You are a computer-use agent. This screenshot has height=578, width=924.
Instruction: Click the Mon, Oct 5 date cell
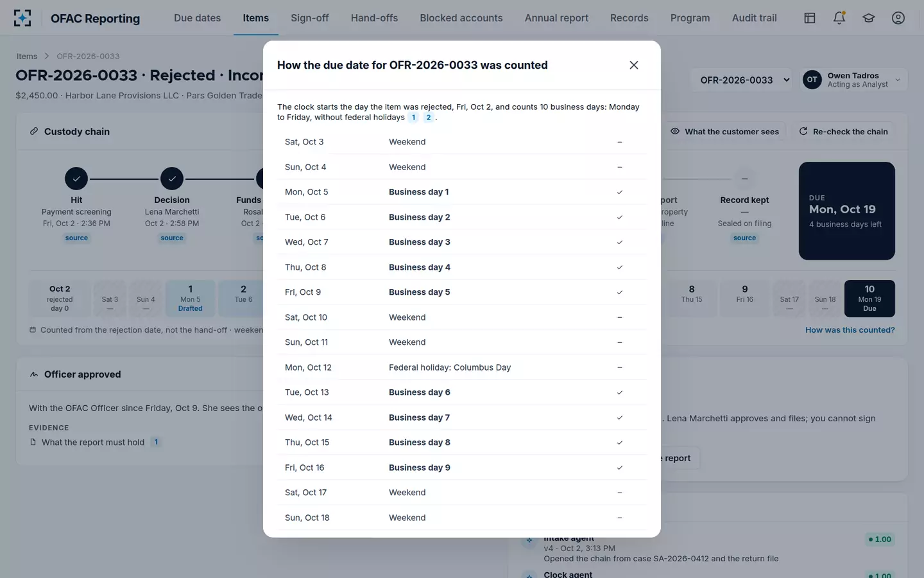(x=307, y=192)
